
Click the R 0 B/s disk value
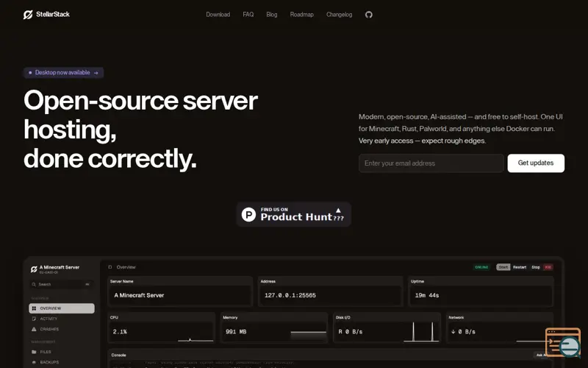pyautogui.click(x=351, y=332)
